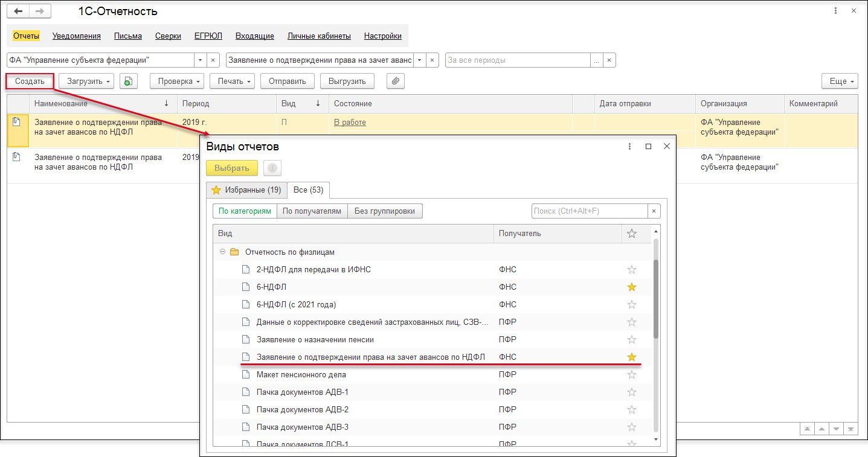This screenshot has height=457, width=868.
Task: Move down one row arrow icon
Action: (836, 429)
